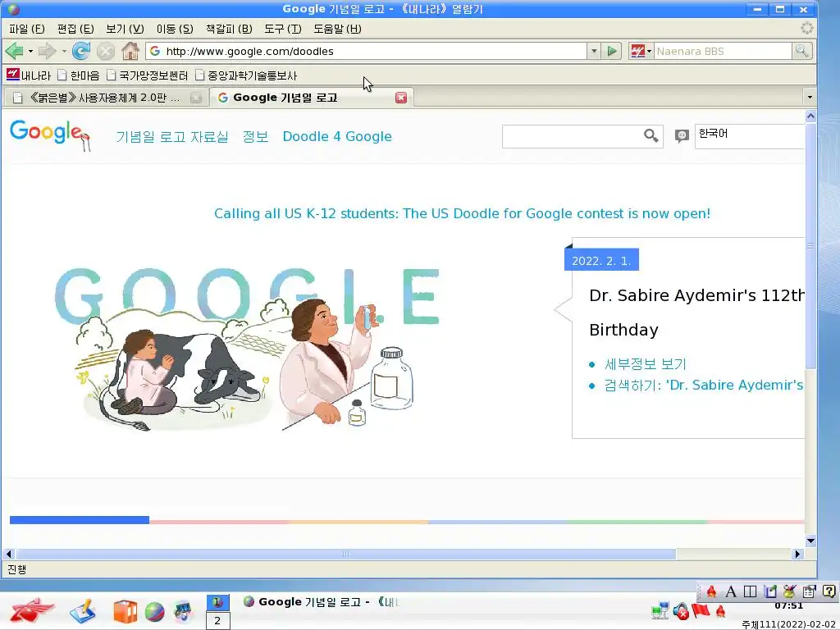Switch to the 붉은별 사용자용체계 2.0판 tab
Screen dimensions: 840x630
click(104, 98)
